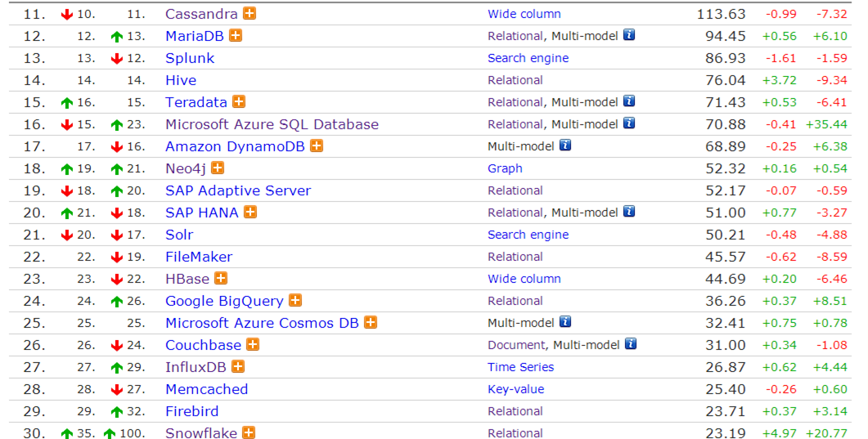
Task: Click the orange plus icon beside HBase
Action: coord(222,279)
